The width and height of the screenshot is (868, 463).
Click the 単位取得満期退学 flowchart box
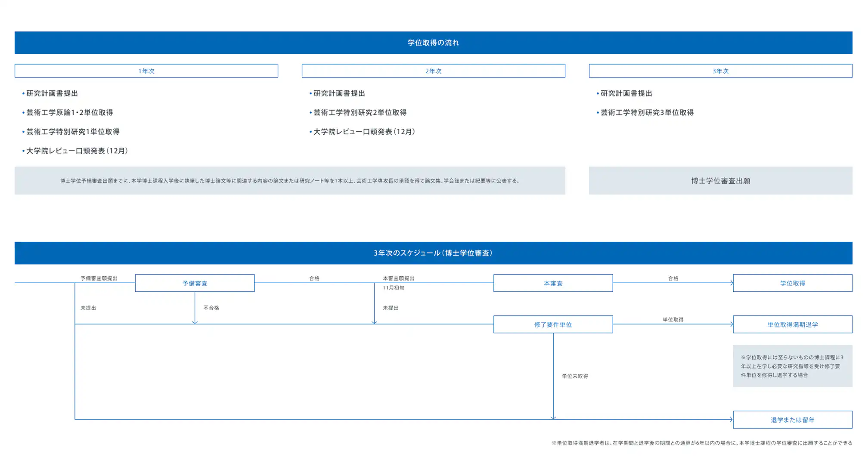[792, 324]
